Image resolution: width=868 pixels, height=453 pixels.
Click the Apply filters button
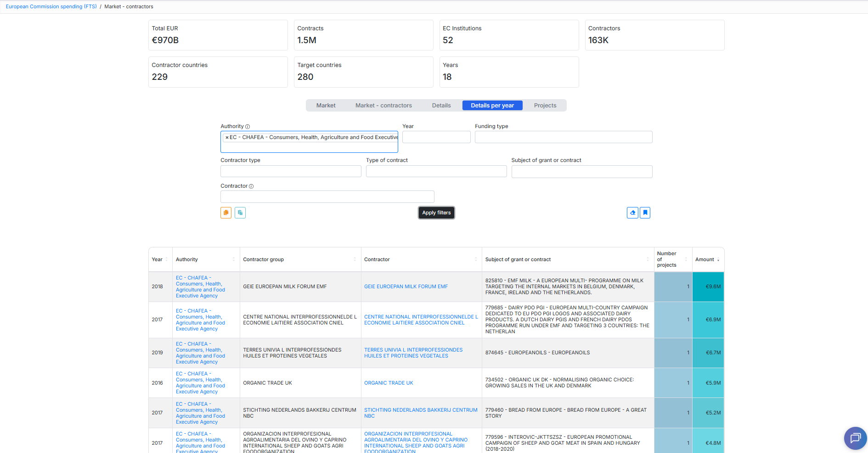click(x=436, y=213)
